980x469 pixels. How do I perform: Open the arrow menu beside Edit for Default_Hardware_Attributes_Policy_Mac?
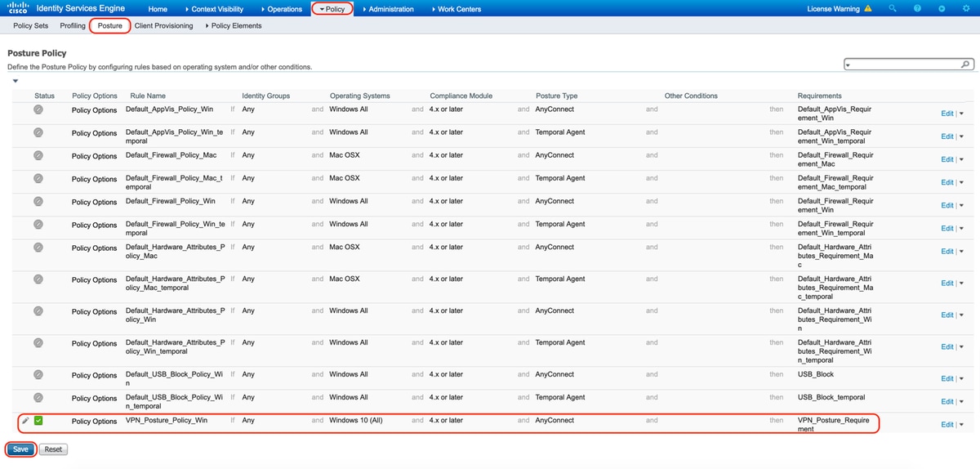point(961,252)
